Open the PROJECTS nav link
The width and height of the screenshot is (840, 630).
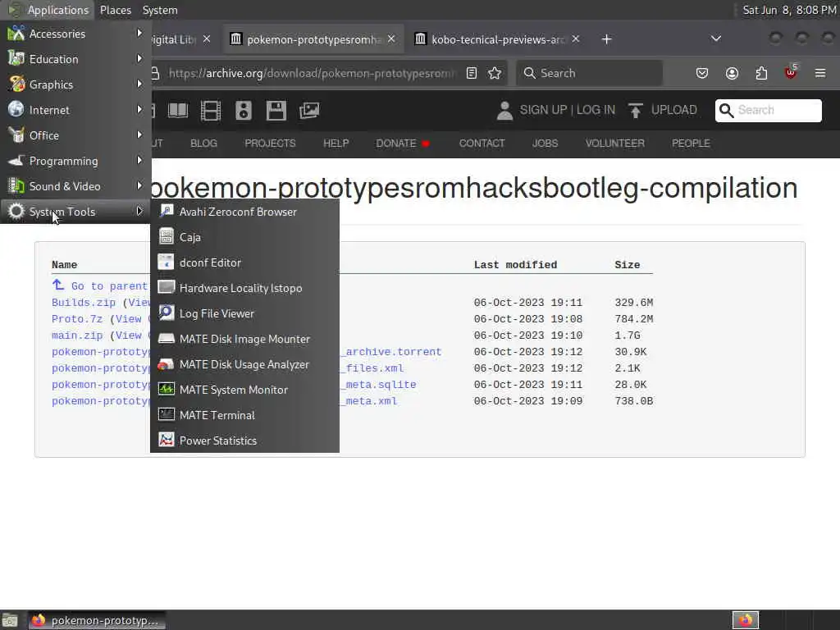[270, 144]
